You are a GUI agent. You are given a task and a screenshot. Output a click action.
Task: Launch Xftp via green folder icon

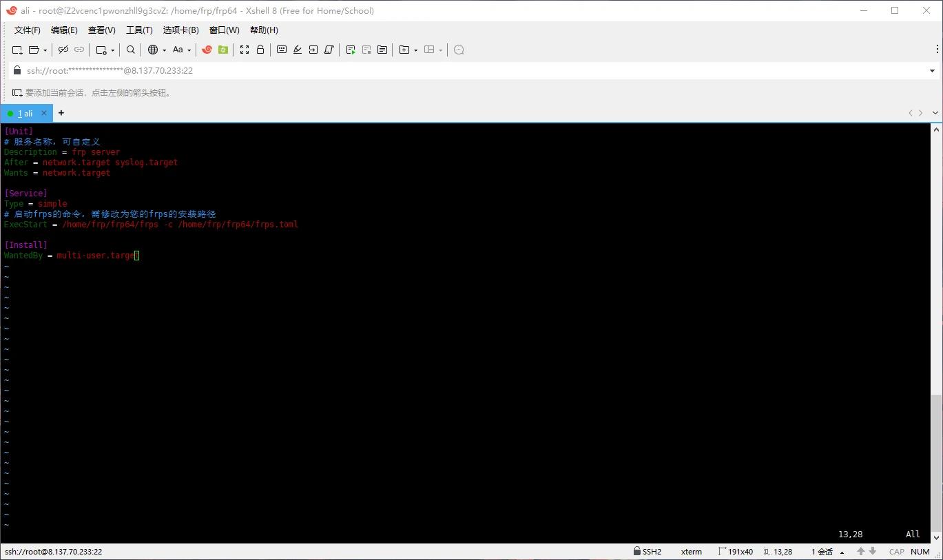pyautogui.click(x=223, y=50)
